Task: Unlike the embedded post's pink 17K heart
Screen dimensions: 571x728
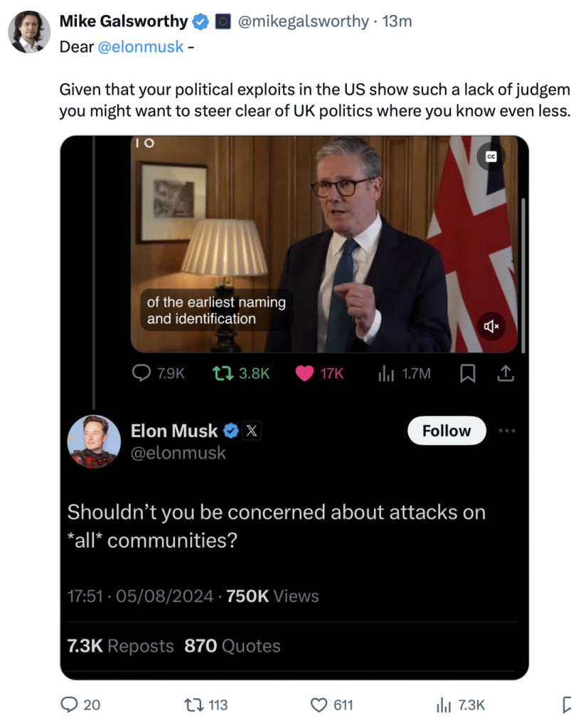Action: pyautogui.click(x=304, y=373)
